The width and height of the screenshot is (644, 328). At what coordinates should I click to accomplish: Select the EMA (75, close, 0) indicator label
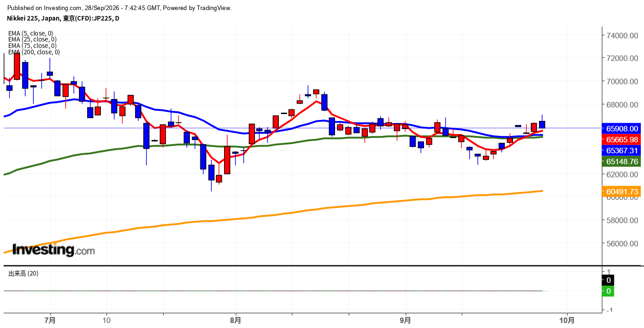pos(32,46)
